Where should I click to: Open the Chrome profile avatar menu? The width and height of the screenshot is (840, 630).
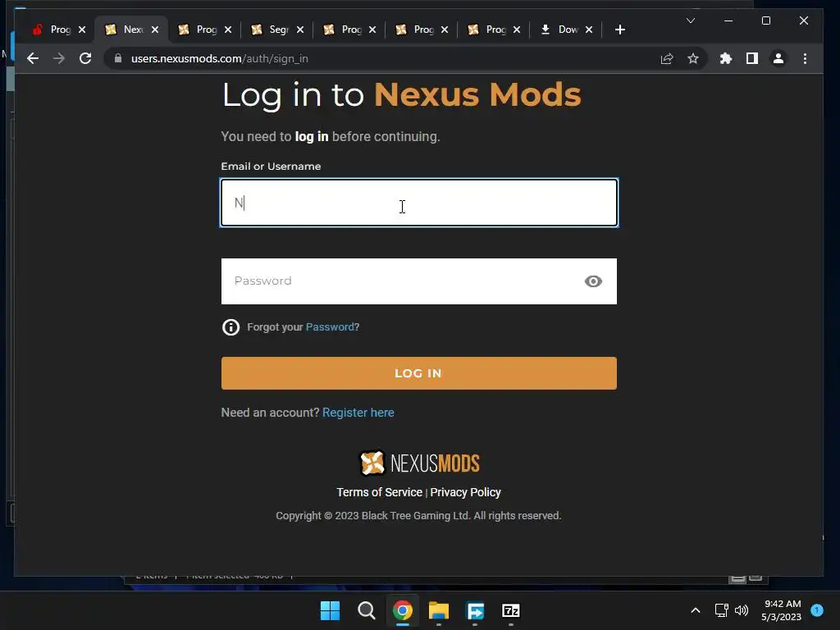point(778,58)
